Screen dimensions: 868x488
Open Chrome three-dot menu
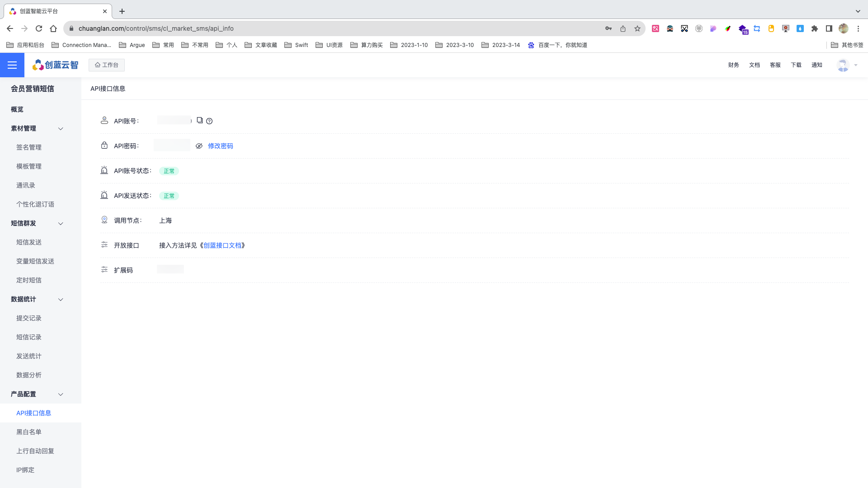tap(858, 28)
